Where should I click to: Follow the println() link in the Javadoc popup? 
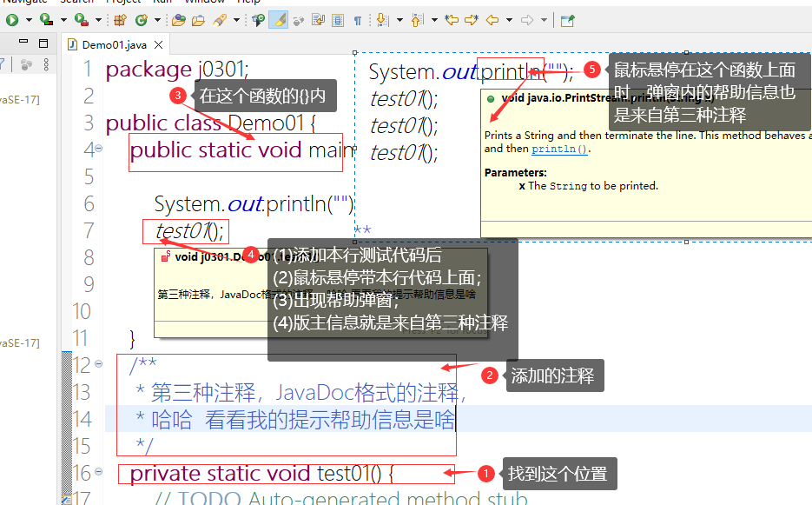click(x=559, y=149)
